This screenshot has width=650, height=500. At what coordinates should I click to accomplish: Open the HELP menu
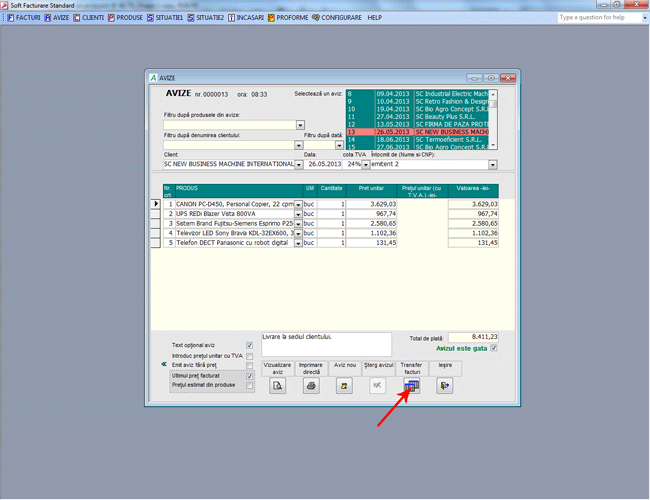point(374,17)
